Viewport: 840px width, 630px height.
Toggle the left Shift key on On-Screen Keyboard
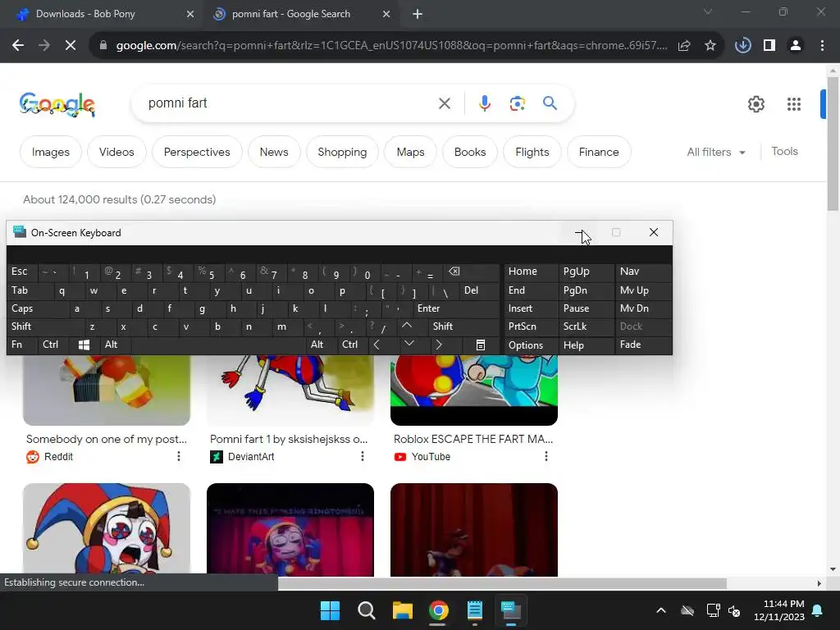point(46,326)
